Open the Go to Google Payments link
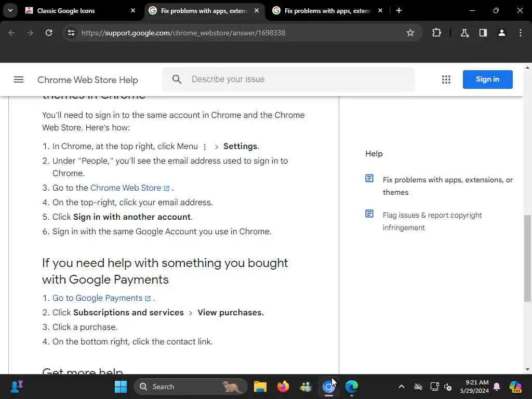Image resolution: width=532 pixels, height=399 pixels. pos(101,298)
